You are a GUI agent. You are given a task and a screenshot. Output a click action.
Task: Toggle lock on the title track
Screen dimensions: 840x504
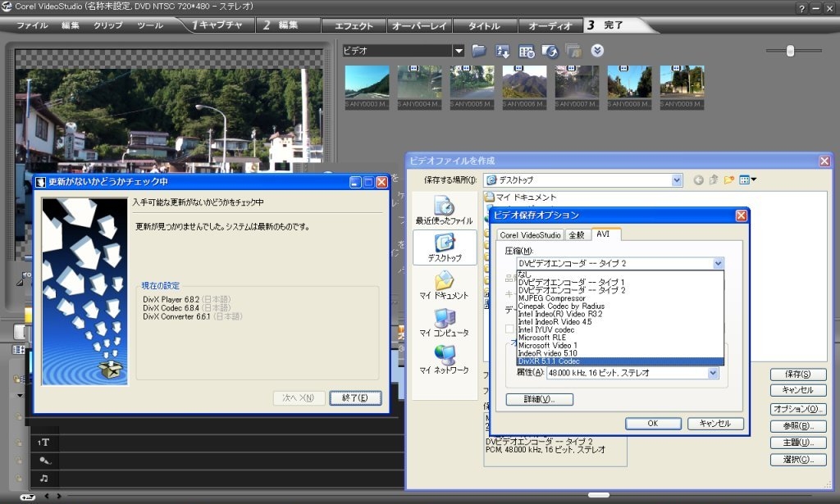pyautogui.click(x=18, y=443)
